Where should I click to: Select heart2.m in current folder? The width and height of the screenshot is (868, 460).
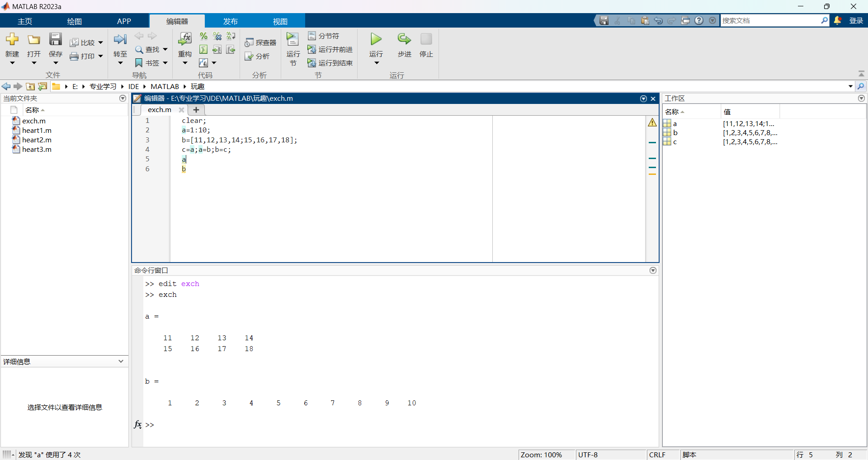click(x=37, y=140)
